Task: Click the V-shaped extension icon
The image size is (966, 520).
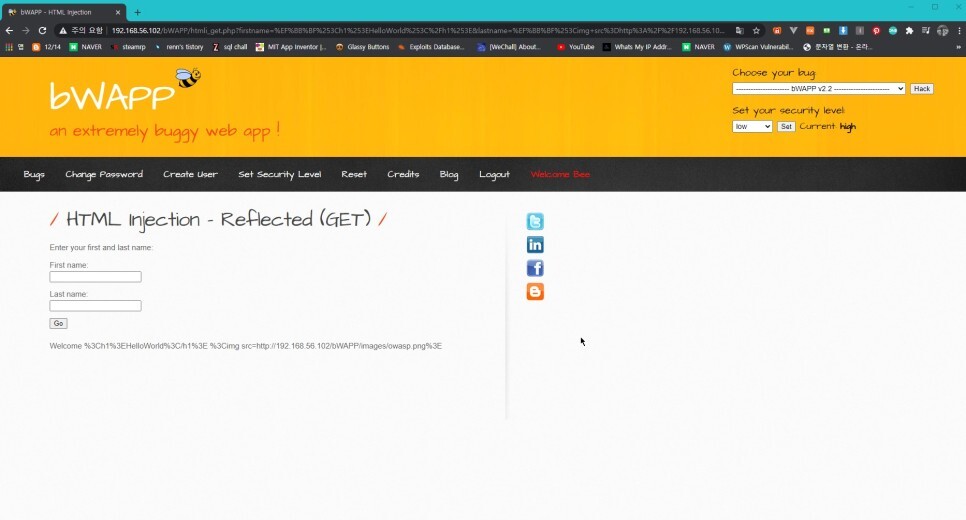Action: point(793,30)
